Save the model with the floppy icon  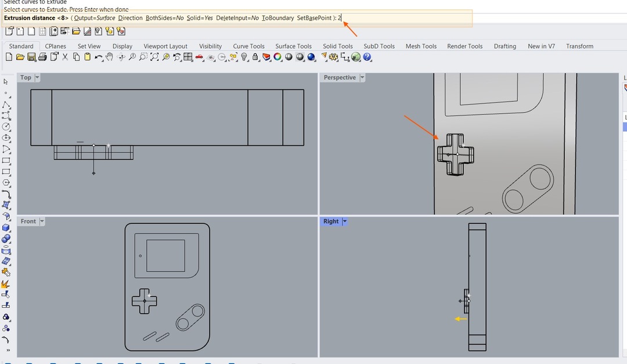coord(31,57)
